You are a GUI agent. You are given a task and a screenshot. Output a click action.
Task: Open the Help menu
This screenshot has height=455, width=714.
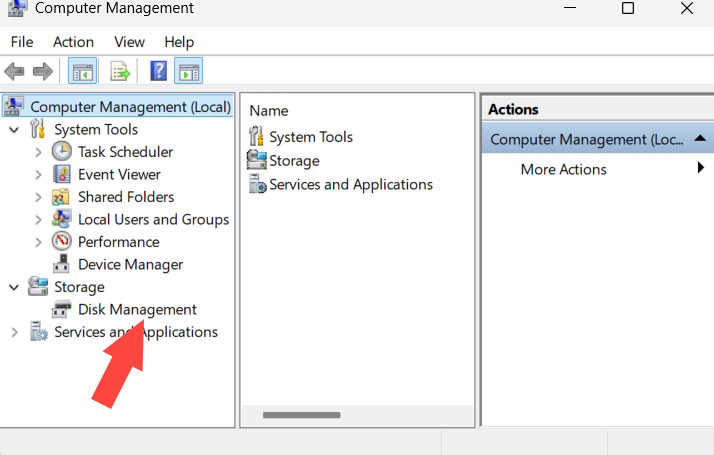(x=179, y=42)
